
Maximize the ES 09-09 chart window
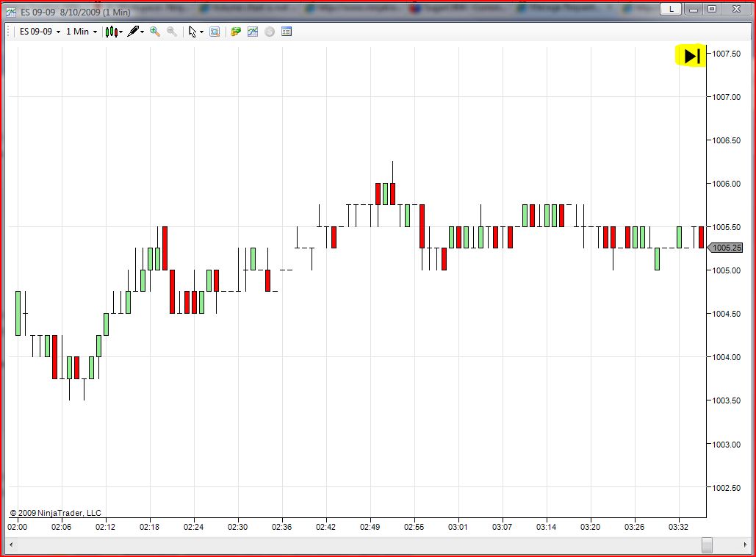(712, 9)
